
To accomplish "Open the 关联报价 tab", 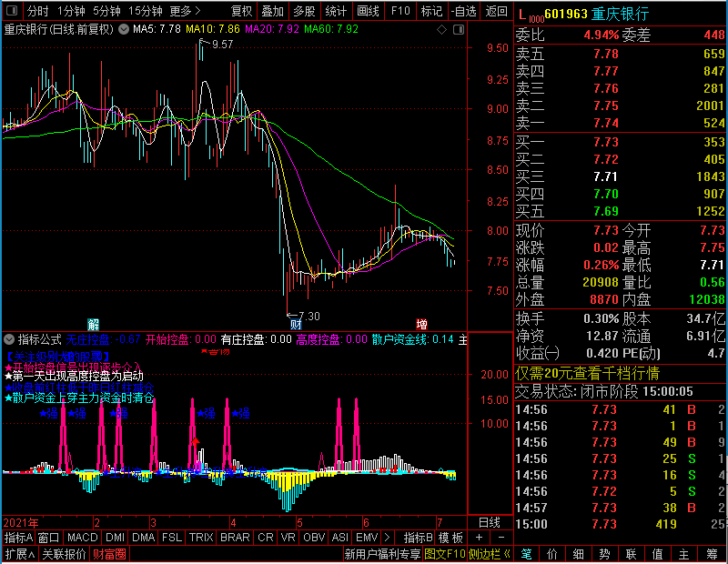I will 64,554.
